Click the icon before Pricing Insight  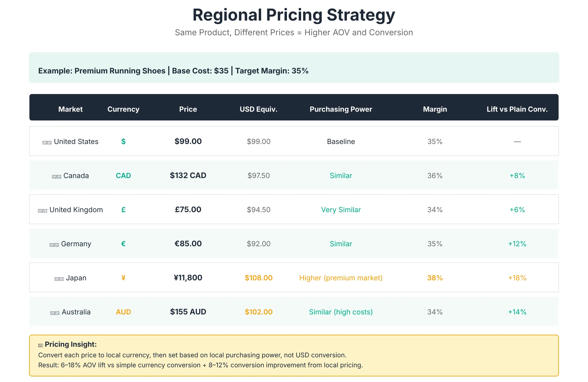(41, 345)
